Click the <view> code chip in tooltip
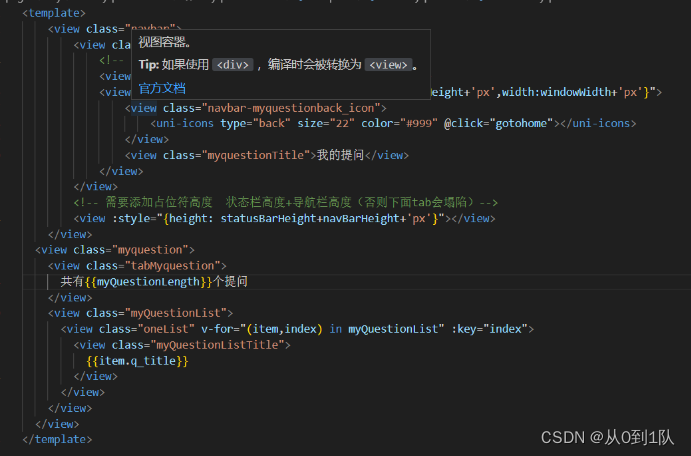 coord(388,65)
